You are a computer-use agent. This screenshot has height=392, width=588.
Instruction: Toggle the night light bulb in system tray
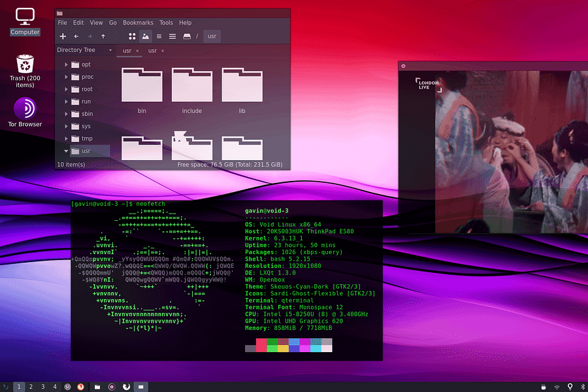570,386
